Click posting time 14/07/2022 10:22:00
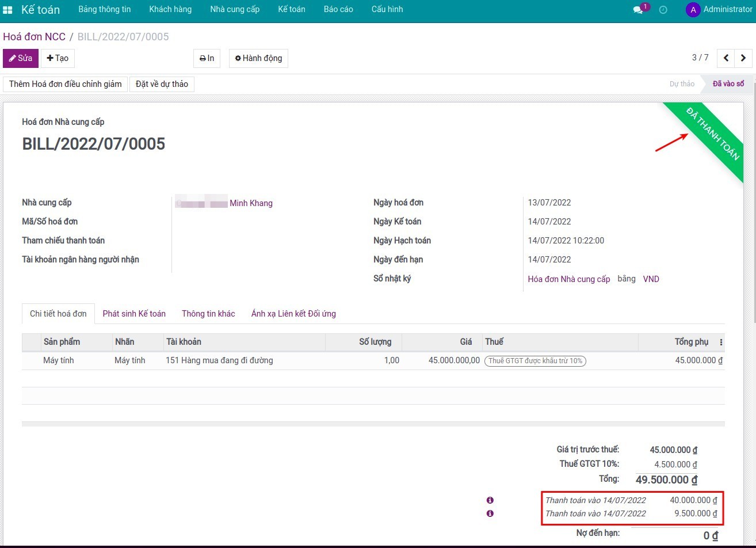The height and width of the screenshot is (548, 756). (x=566, y=241)
